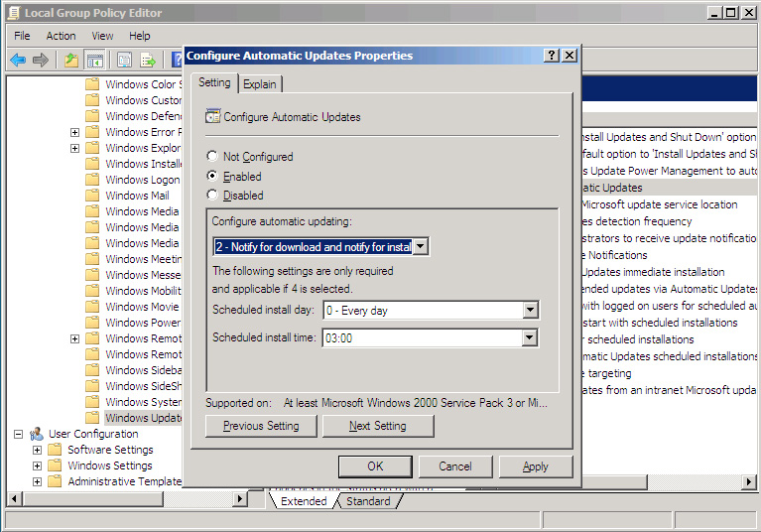
Task: Select the Windows Movie tree item
Action: click(x=142, y=307)
